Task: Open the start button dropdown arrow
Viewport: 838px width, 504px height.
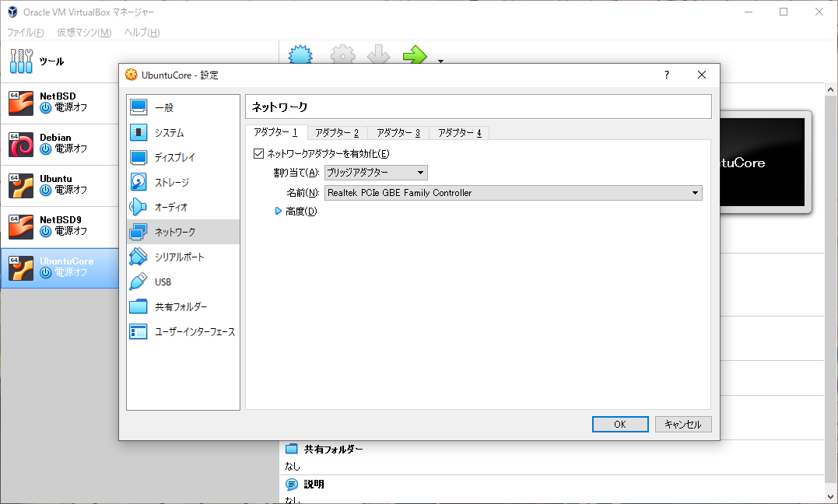Action: click(x=441, y=61)
